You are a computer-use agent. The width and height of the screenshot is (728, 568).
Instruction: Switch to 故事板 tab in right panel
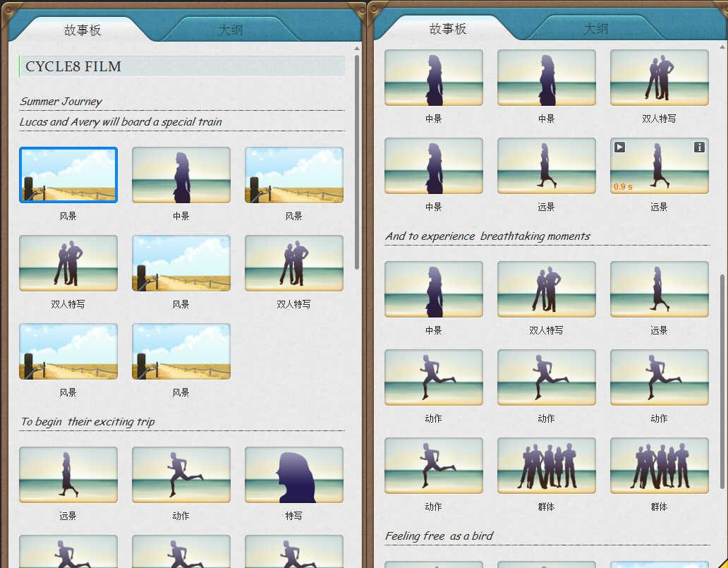tap(447, 29)
